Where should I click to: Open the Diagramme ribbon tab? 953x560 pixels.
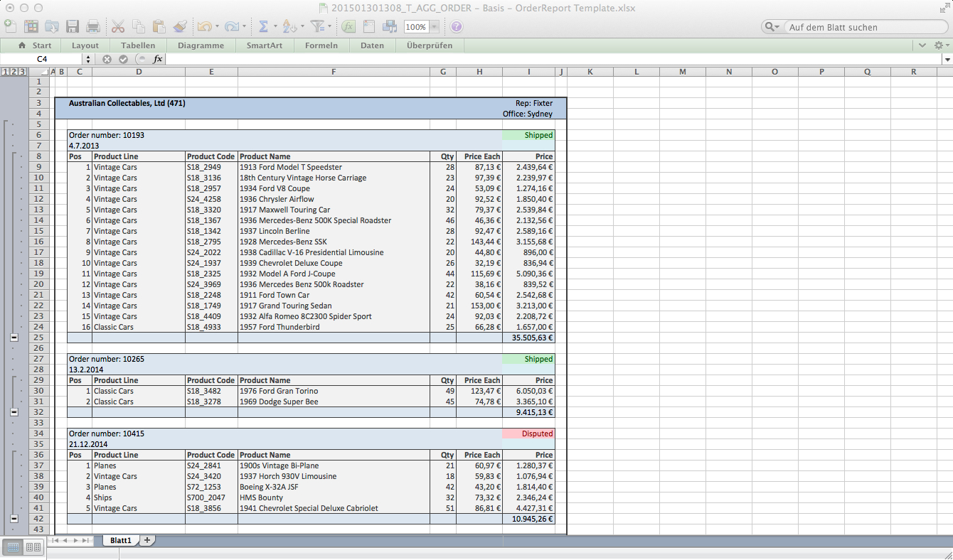201,45
